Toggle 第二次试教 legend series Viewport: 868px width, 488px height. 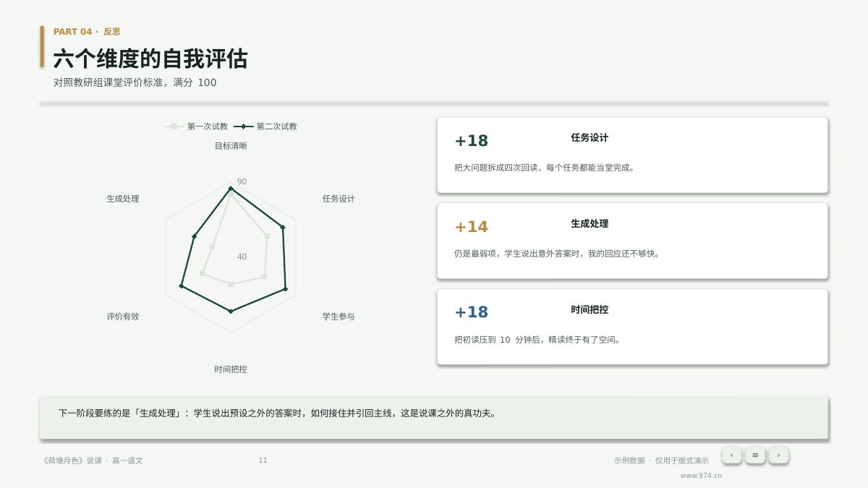click(x=265, y=127)
